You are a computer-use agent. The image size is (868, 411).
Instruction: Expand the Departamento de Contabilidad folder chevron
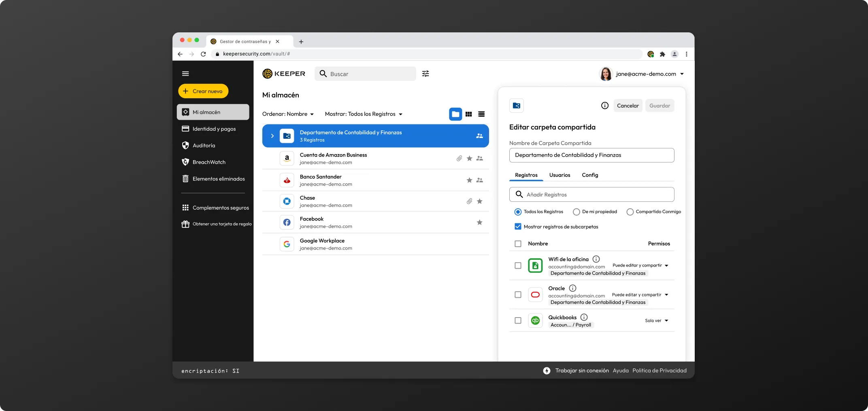(x=272, y=136)
